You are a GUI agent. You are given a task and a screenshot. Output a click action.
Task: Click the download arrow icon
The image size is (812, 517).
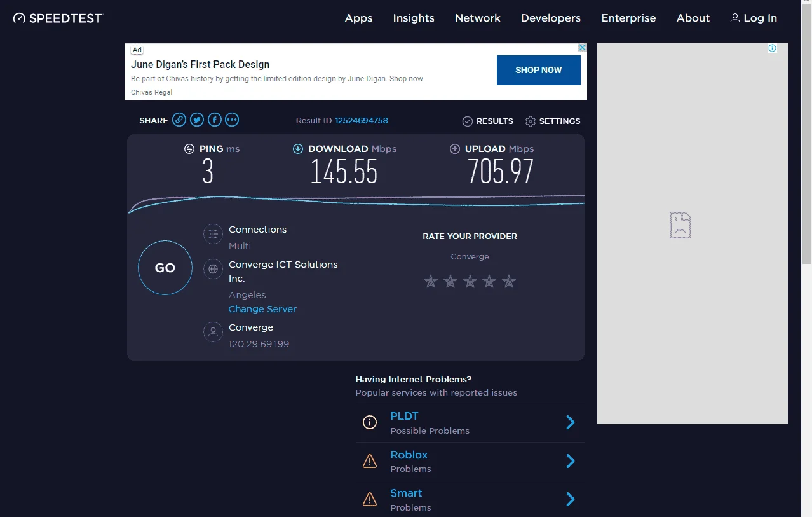point(297,149)
